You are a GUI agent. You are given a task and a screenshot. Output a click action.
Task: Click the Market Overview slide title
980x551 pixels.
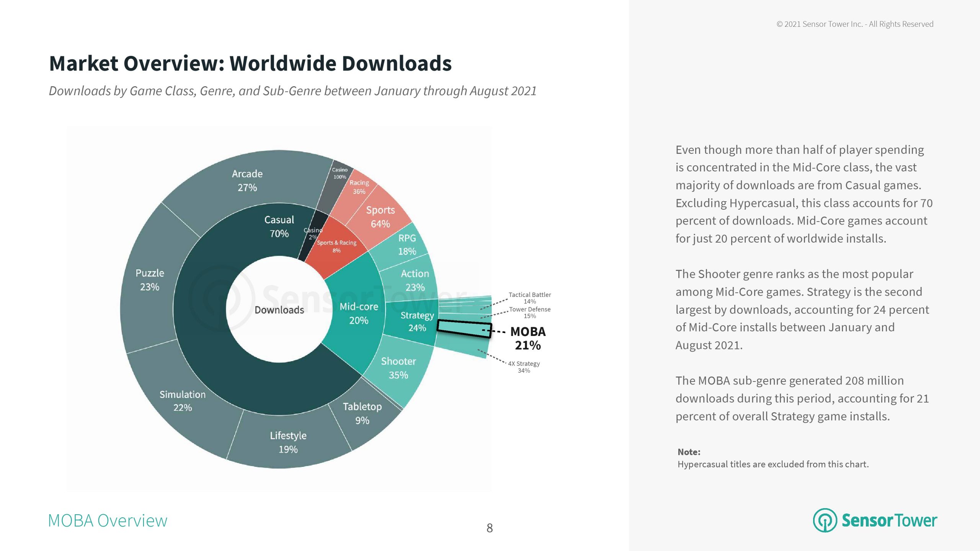click(250, 63)
